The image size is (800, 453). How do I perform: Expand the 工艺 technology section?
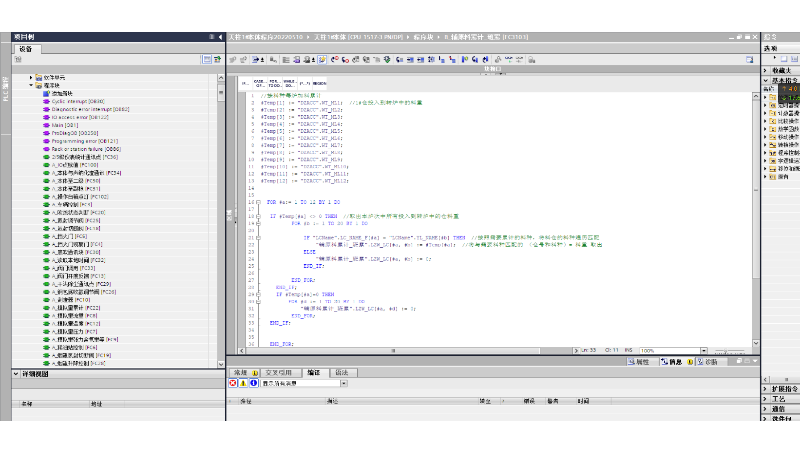765,399
